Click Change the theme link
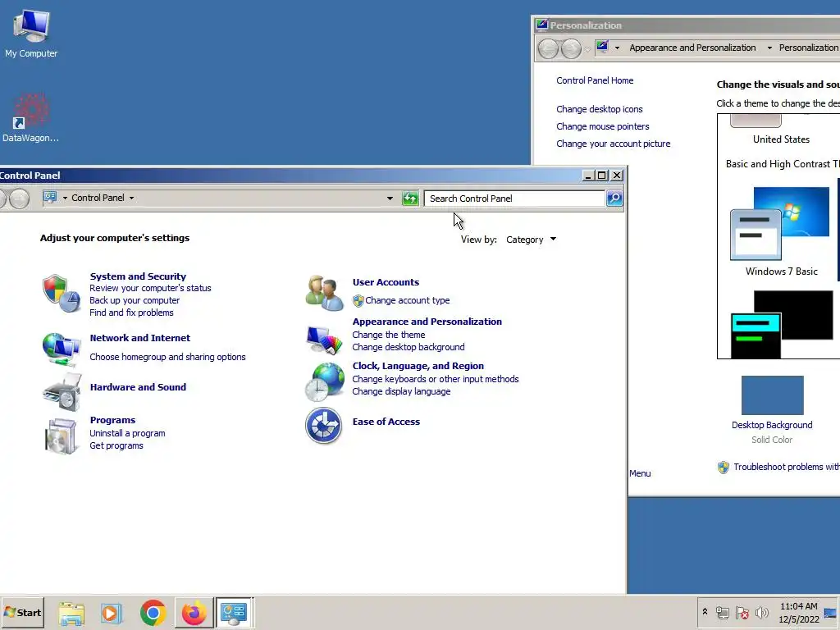This screenshot has height=630, width=840. tap(388, 335)
